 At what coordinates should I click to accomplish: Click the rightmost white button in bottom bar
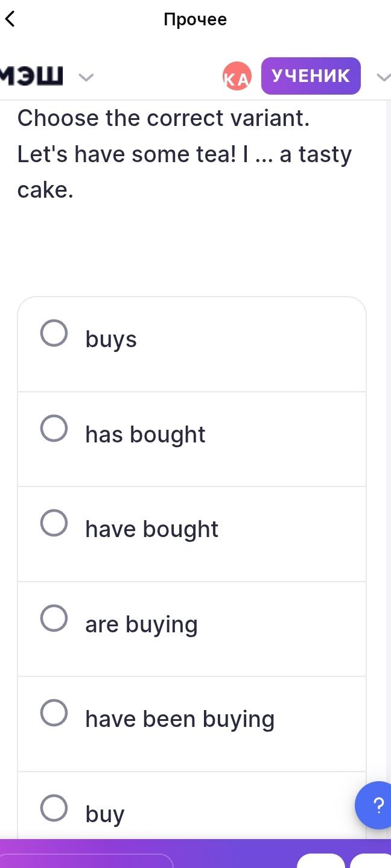[x=371, y=861]
